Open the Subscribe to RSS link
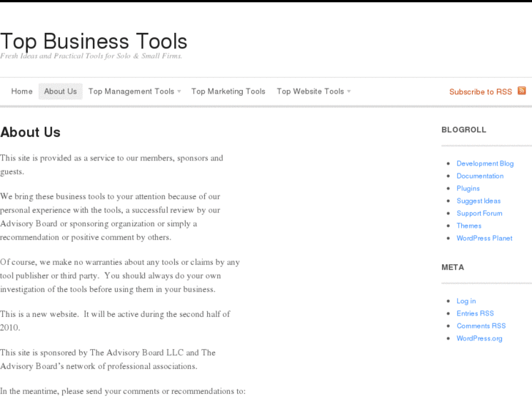The height and width of the screenshot is (399, 532). (x=481, y=92)
